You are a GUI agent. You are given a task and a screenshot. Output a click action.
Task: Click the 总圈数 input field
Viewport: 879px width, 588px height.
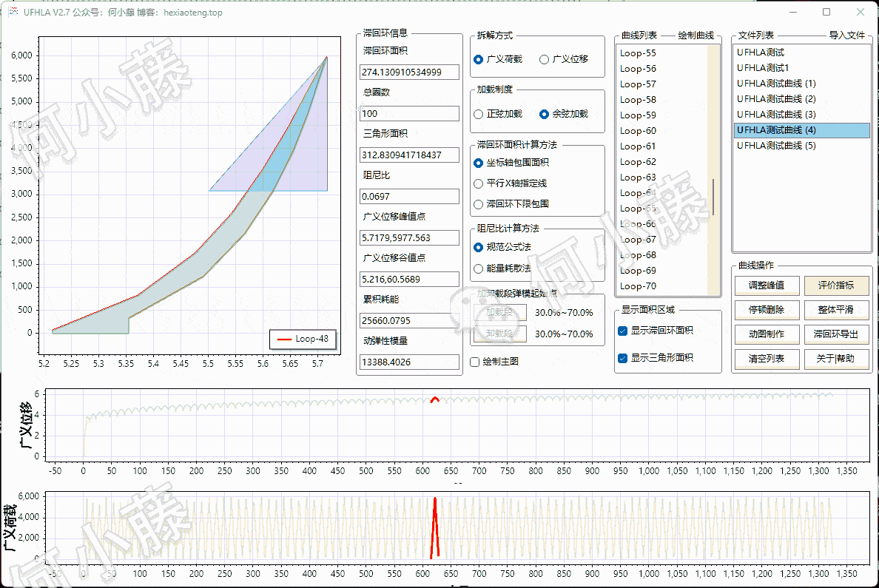pyautogui.click(x=409, y=114)
